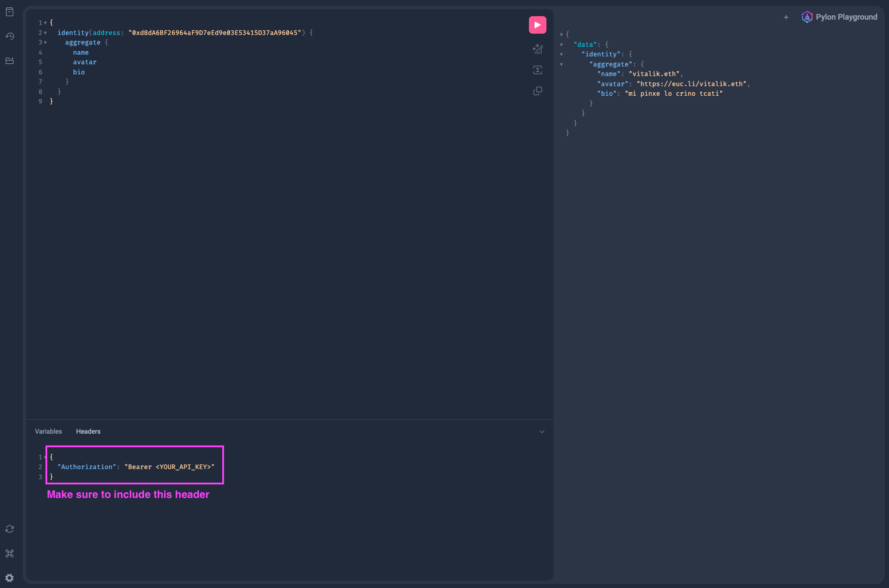
Task: Click the 'identity' keyword in query
Action: pos(73,33)
